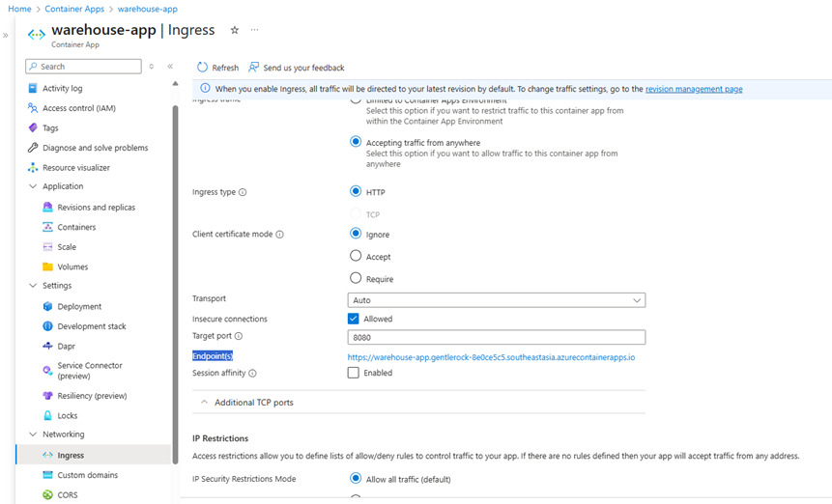Click the Development stack icon
The height and width of the screenshot is (504, 832).
tap(47, 326)
